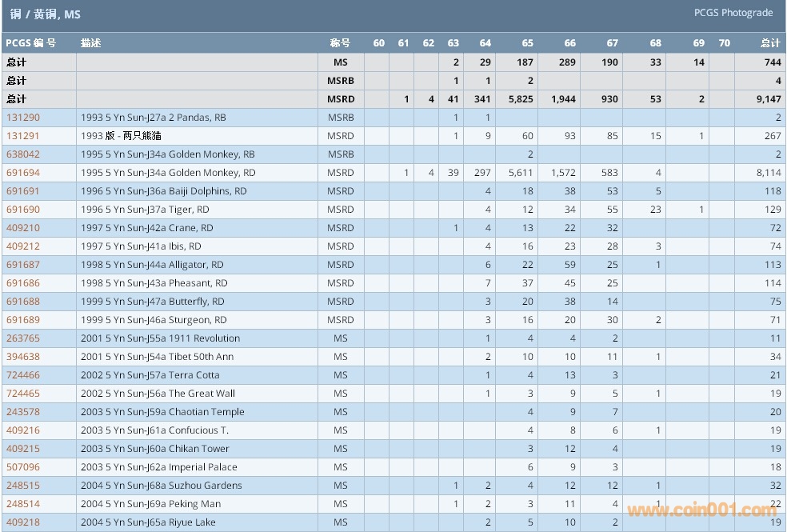
Task: Select coin number 394638 Tibet 50th Ann
Action: click(x=23, y=357)
